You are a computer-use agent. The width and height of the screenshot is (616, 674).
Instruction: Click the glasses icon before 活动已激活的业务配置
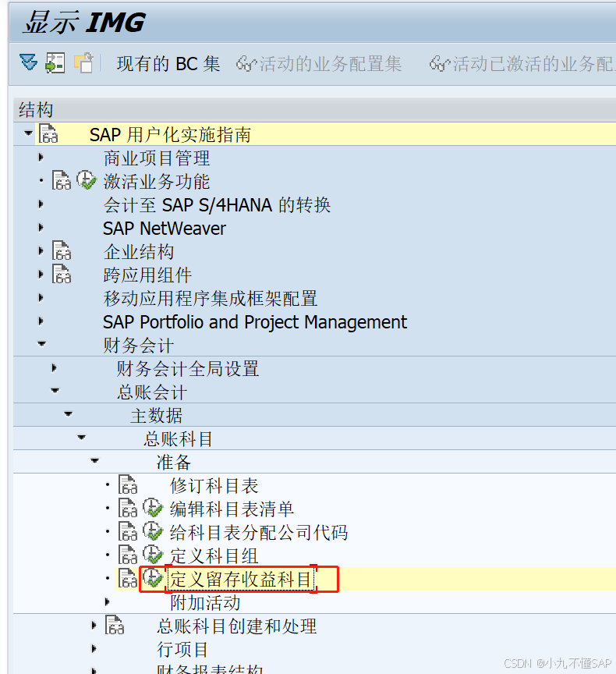coord(440,64)
